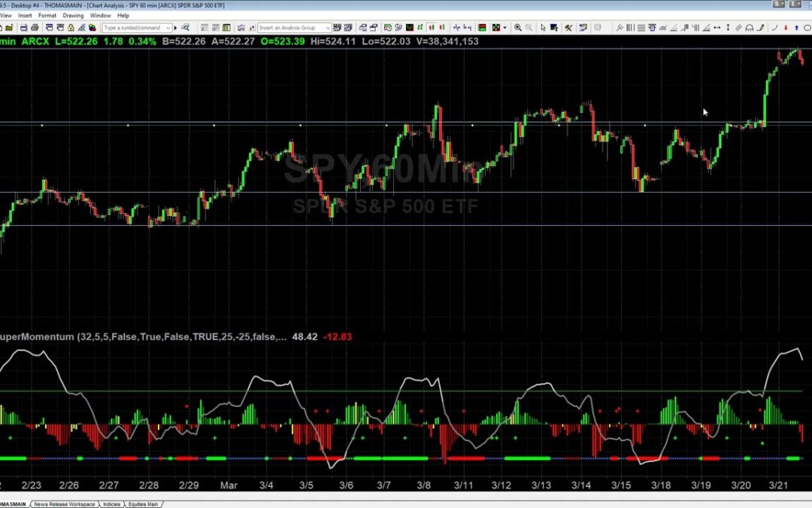Click the symbol lookup icon

click(185, 28)
